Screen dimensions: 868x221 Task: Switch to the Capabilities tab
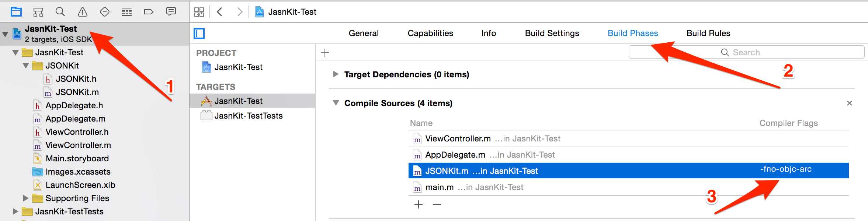click(430, 33)
